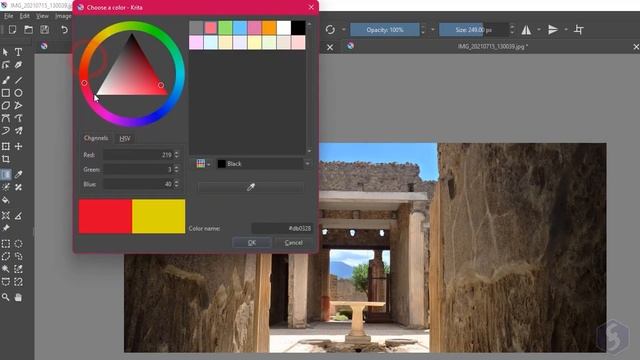Select the Transform tool
640x360 pixels.
pyautogui.click(x=5, y=146)
